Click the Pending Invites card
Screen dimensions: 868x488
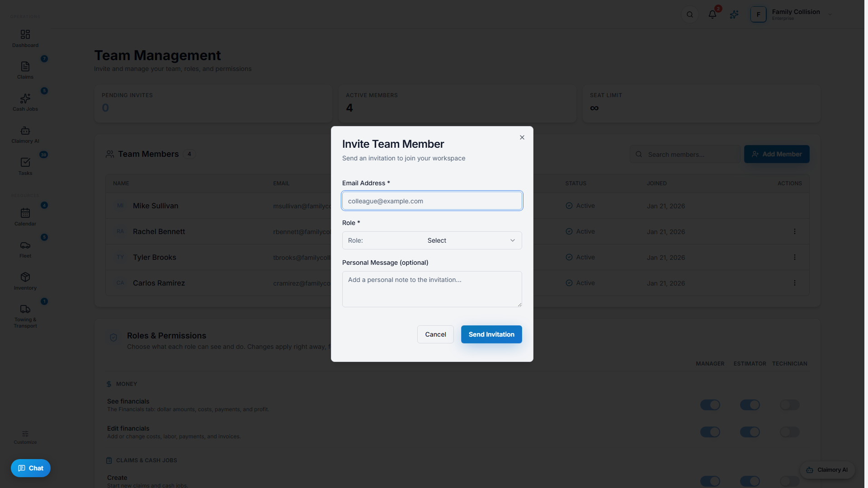click(213, 103)
